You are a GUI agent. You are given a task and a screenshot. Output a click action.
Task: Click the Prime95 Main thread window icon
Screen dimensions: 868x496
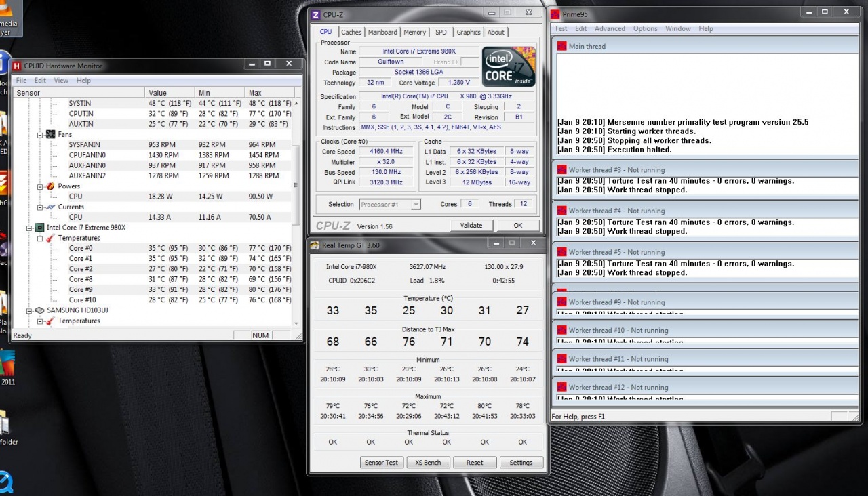click(x=561, y=46)
